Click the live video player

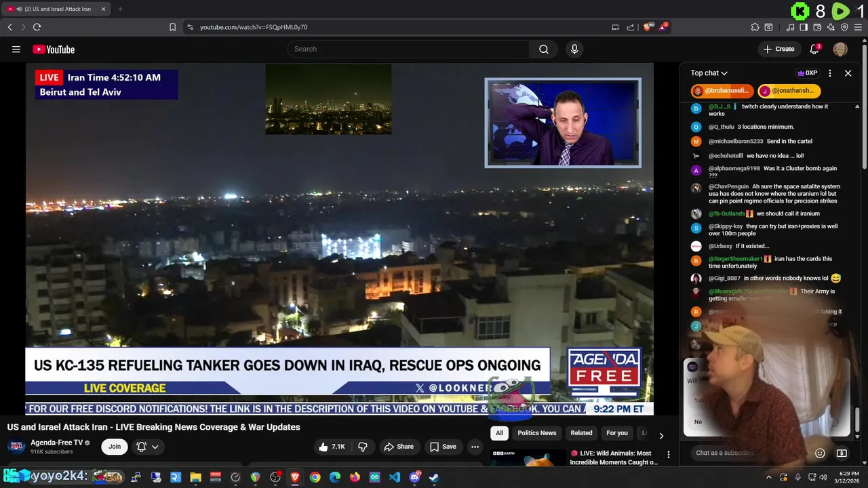point(339,239)
